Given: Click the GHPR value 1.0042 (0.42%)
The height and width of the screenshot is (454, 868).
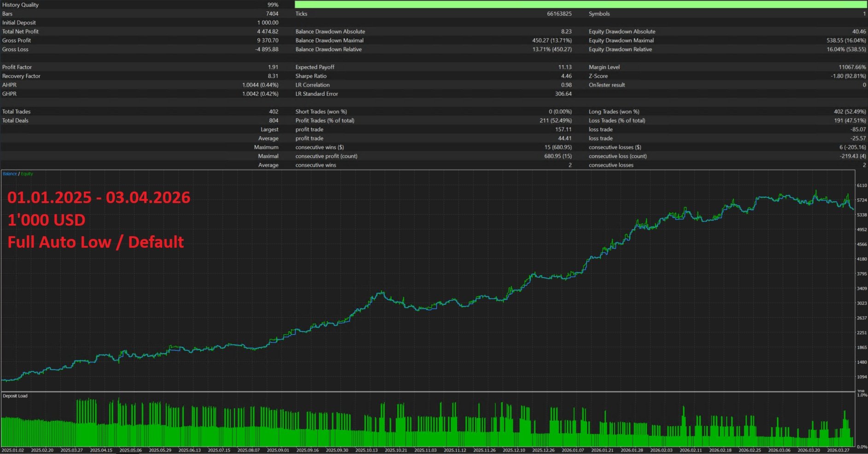Looking at the screenshot, I should click(260, 94).
